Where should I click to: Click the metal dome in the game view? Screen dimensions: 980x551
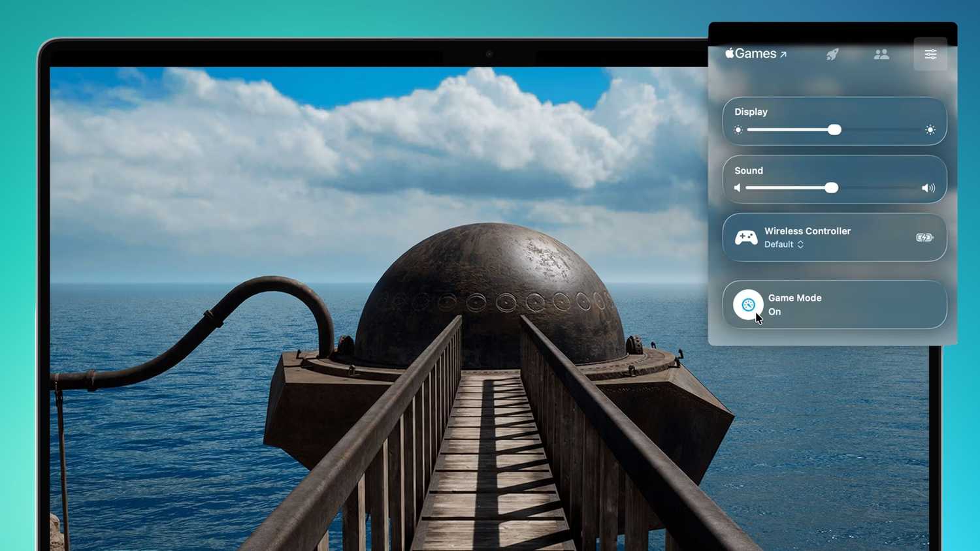490,274
